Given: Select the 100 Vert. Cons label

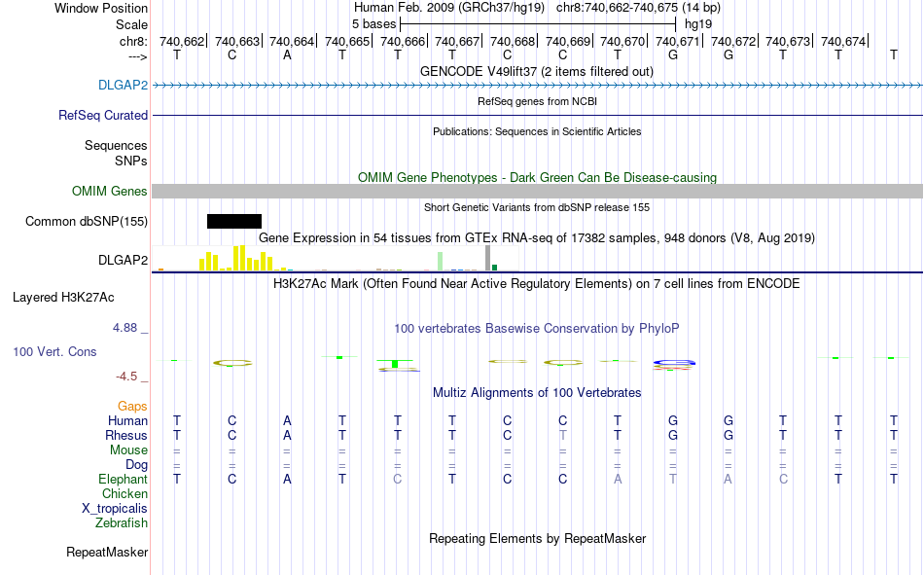Looking at the screenshot, I should [54, 351].
